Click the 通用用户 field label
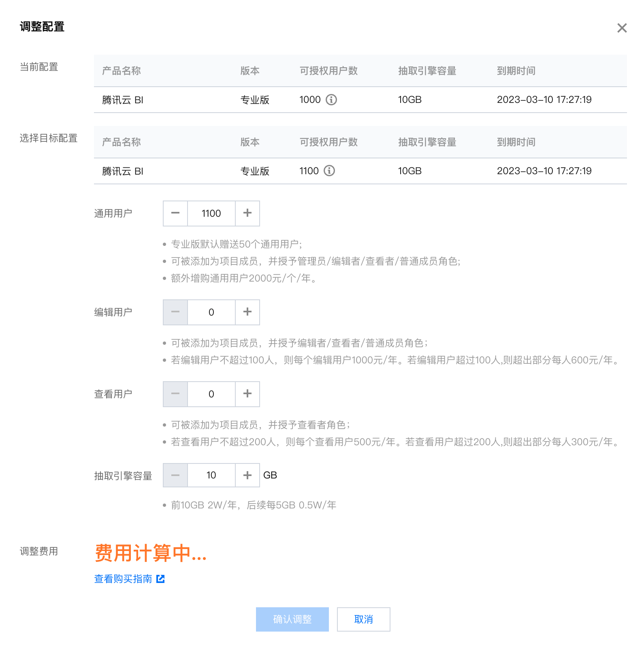The width and height of the screenshot is (644, 649). click(113, 213)
